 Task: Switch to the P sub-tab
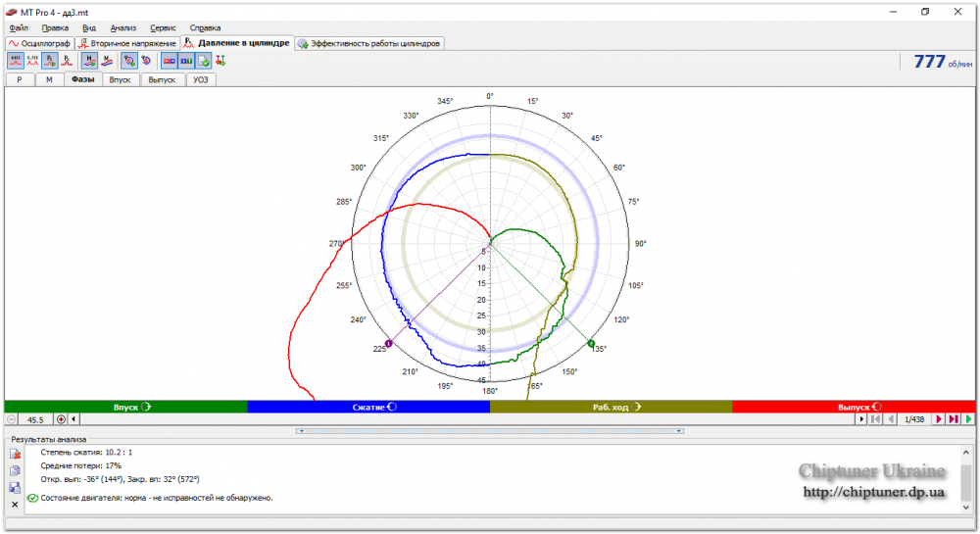tap(20, 79)
